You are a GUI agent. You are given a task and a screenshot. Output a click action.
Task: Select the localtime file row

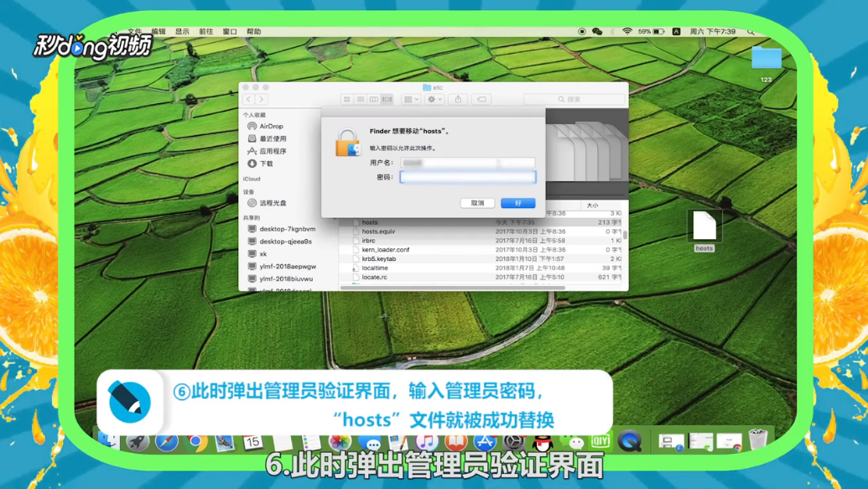(x=483, y=268)
